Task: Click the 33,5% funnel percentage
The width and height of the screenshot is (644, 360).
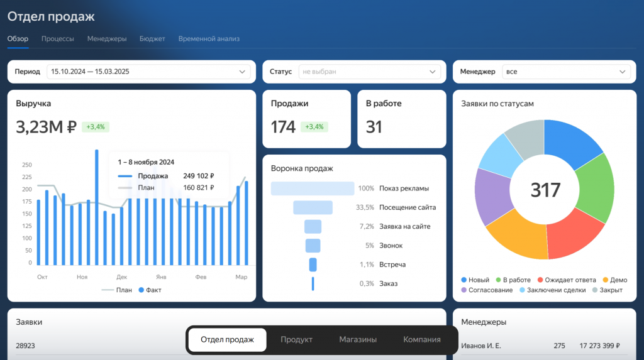Action: [x=365, y=207]
